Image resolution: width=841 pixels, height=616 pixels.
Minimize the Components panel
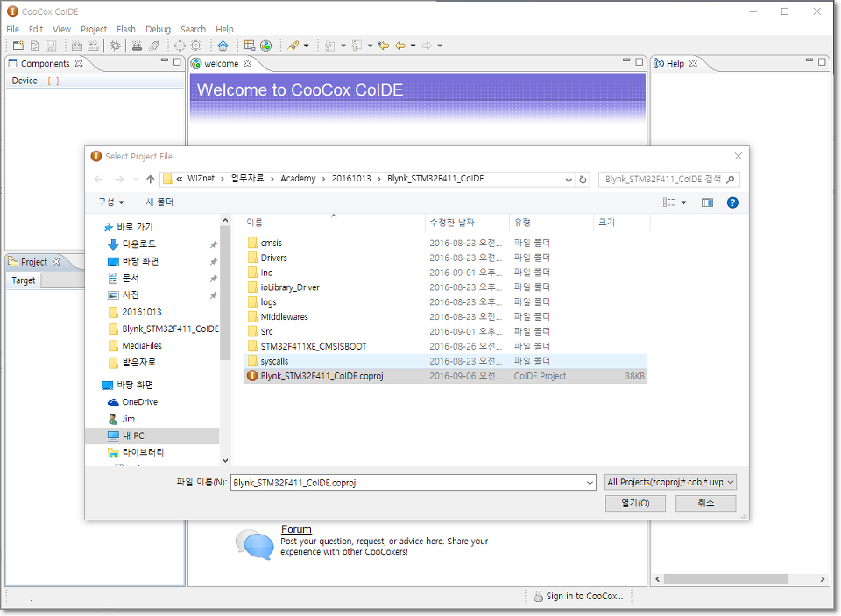pos(165,61)
